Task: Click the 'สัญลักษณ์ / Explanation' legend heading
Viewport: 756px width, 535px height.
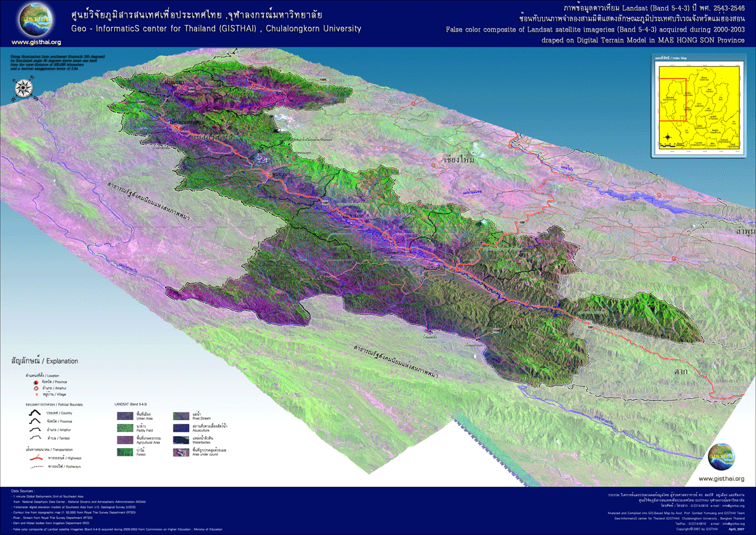Action: coord(44,360)
